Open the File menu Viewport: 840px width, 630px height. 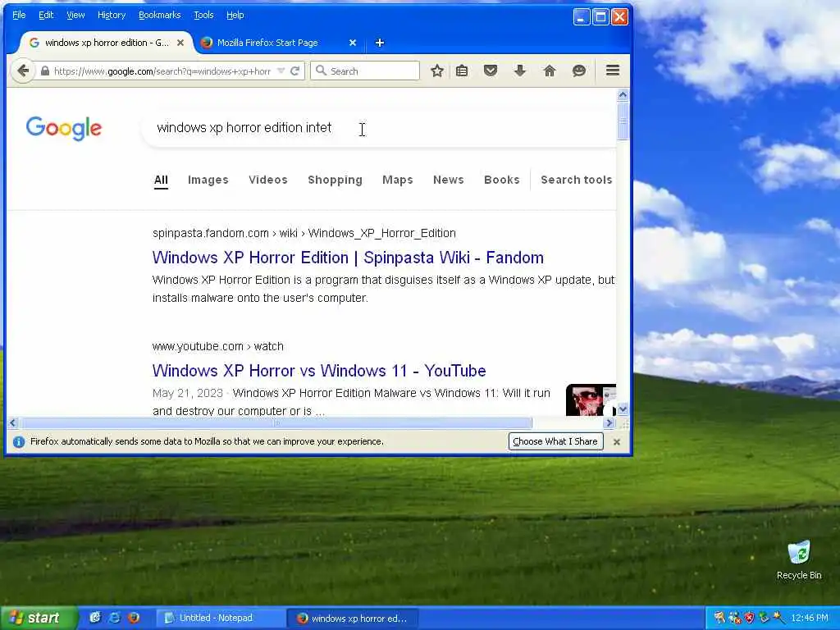(19, 15)
